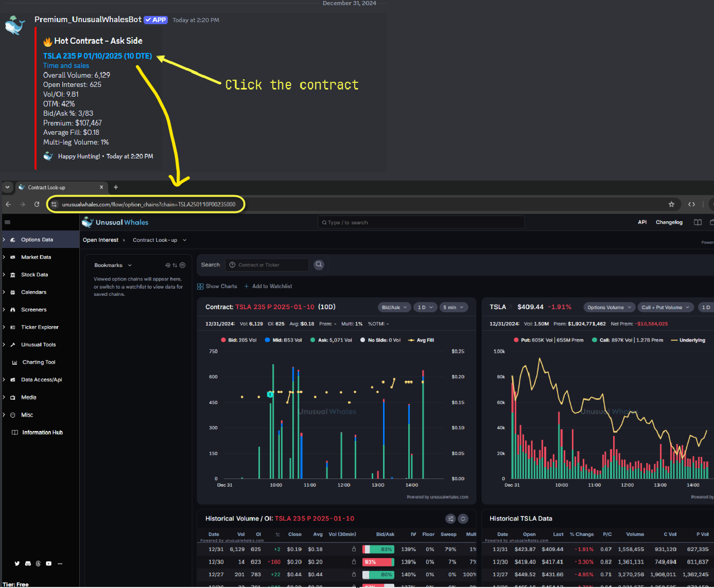Click the 80% Bid/Ask bar in 12/27 row
This screenshot has width=714, height=588.
[x=378, y=575]
